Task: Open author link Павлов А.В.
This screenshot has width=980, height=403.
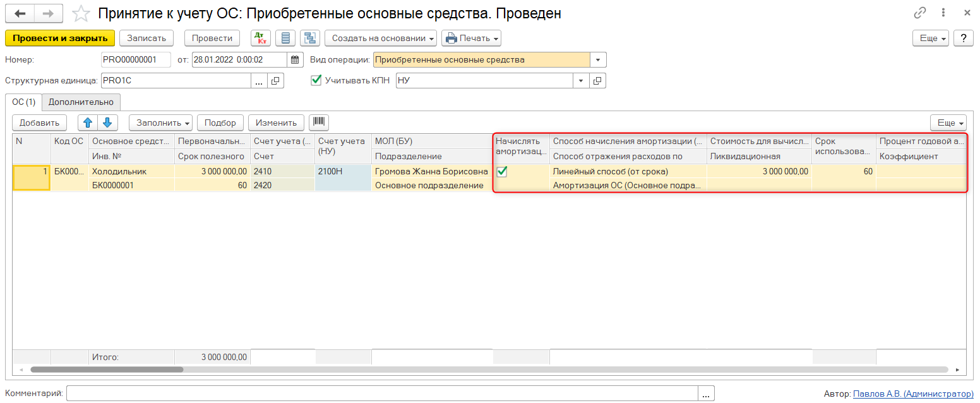Action: 913,394
